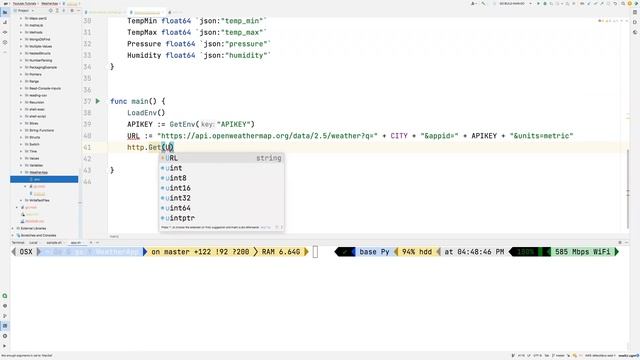This screenshot has height=360, width=640.
Task: Click the rollback arrow icon in toolbar
Action: [615, 4]
